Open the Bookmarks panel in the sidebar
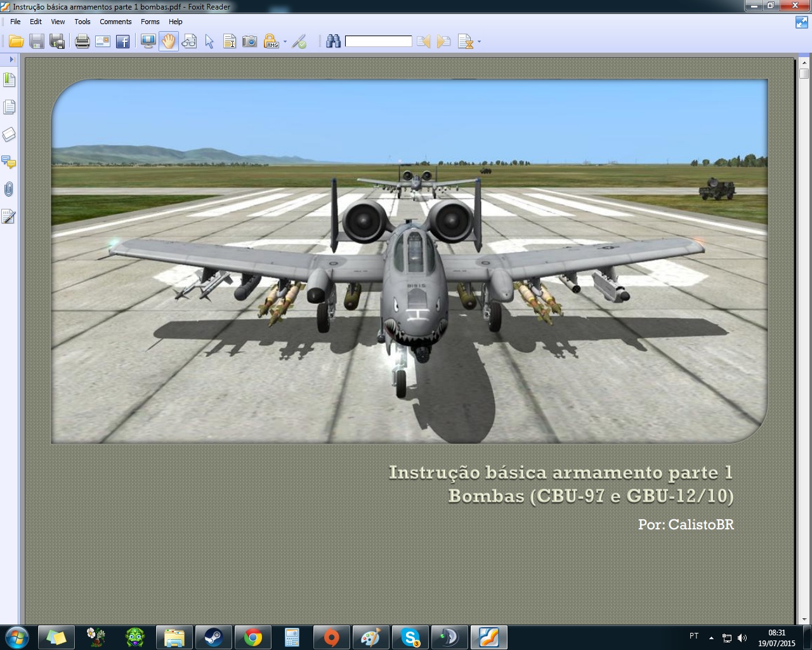 click(9, 80)
